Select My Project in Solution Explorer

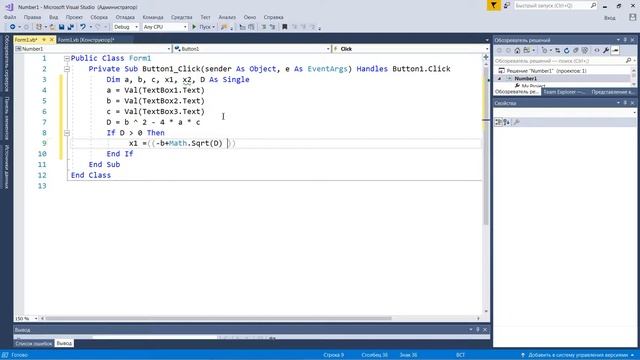tap(530, 86)
